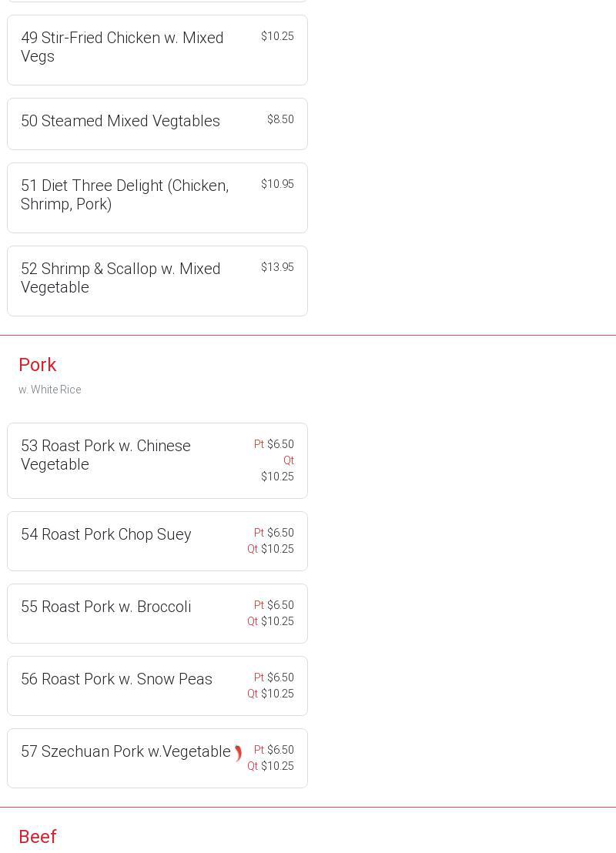
Task: Jump to the Beef section heading
Action: coord(38,837)
